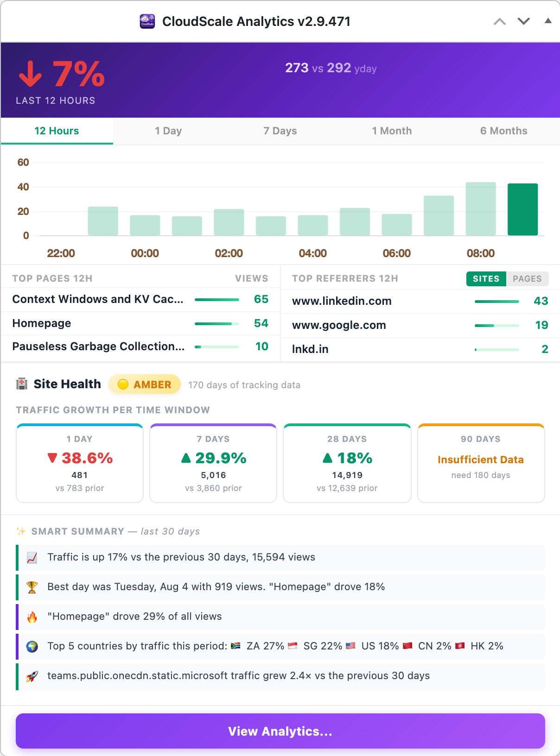Click the globe icon for top countries
This screenshot has width=560, height=756.
click(x=32, y=646)
